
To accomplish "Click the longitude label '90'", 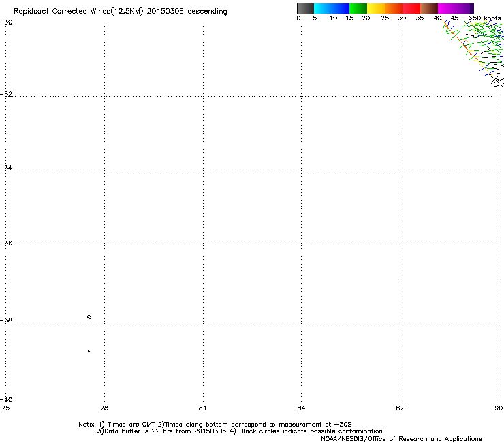I will 499,408.
